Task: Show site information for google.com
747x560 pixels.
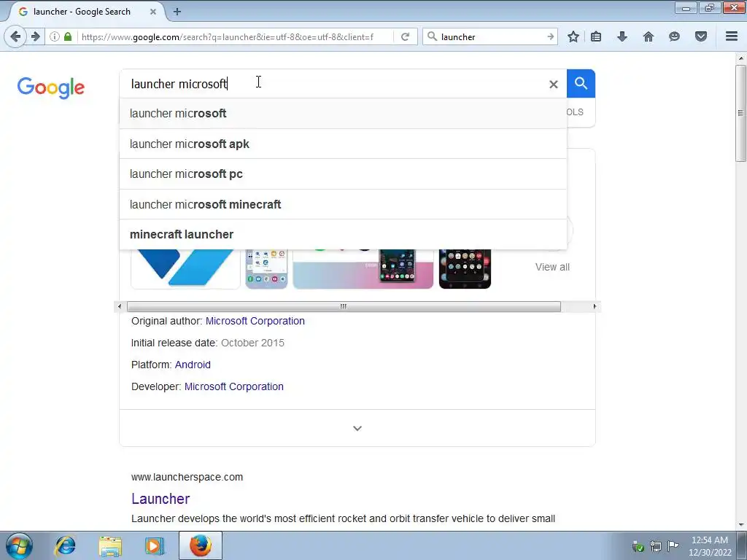Action: click(x=55, y=36)
